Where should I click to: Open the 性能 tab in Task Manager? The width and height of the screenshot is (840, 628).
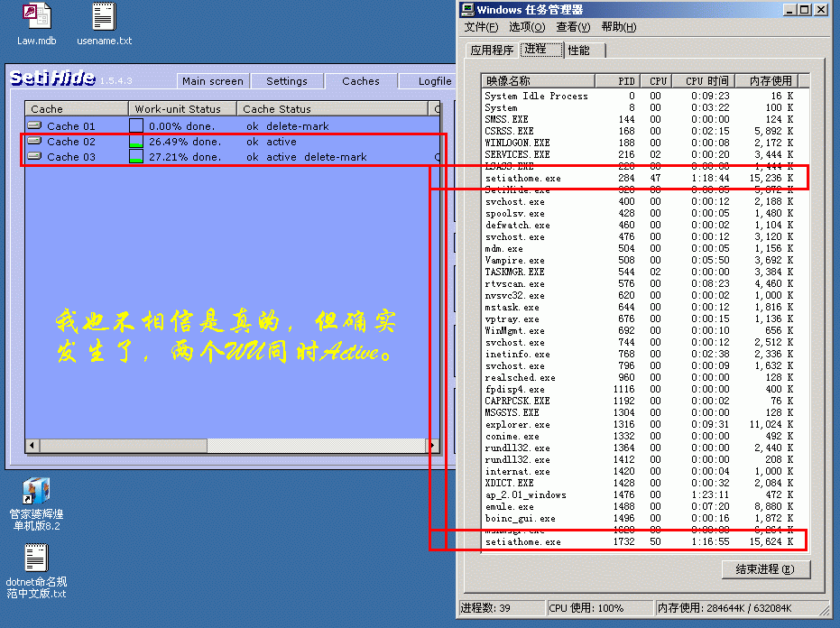click(585, 51)
